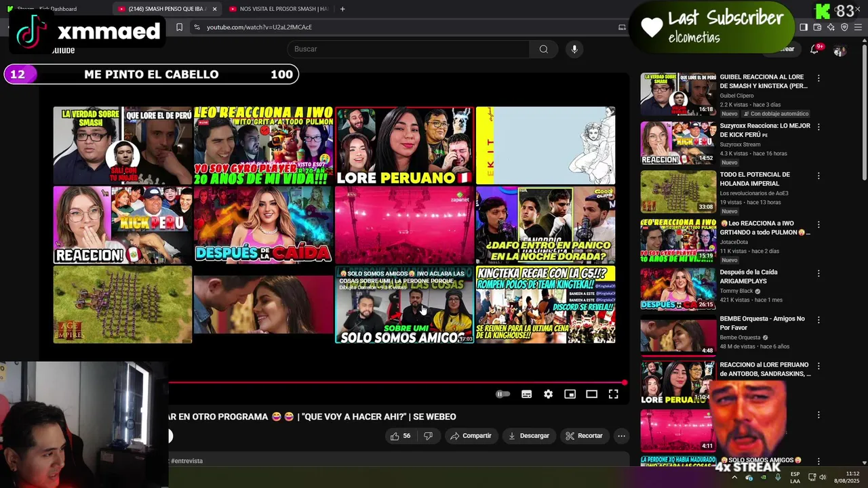Open end-screen SOLO SOMOS AMIGOS thumbnail

(x=404, y=304)
